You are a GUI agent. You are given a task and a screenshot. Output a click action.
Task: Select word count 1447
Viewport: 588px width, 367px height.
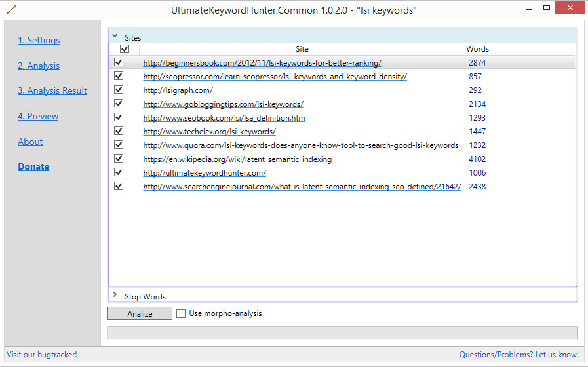477,132
